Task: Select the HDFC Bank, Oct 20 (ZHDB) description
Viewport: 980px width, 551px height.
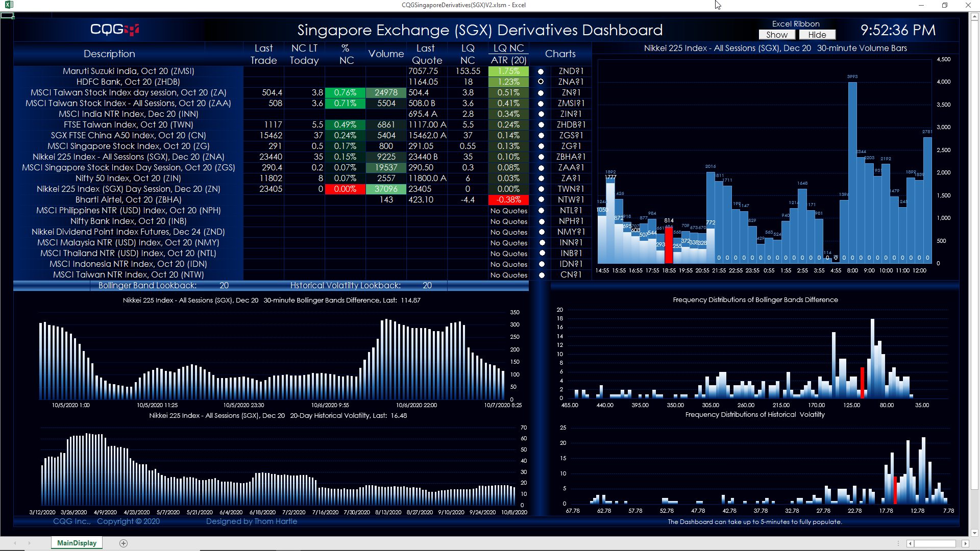Action: pos(128,82)
